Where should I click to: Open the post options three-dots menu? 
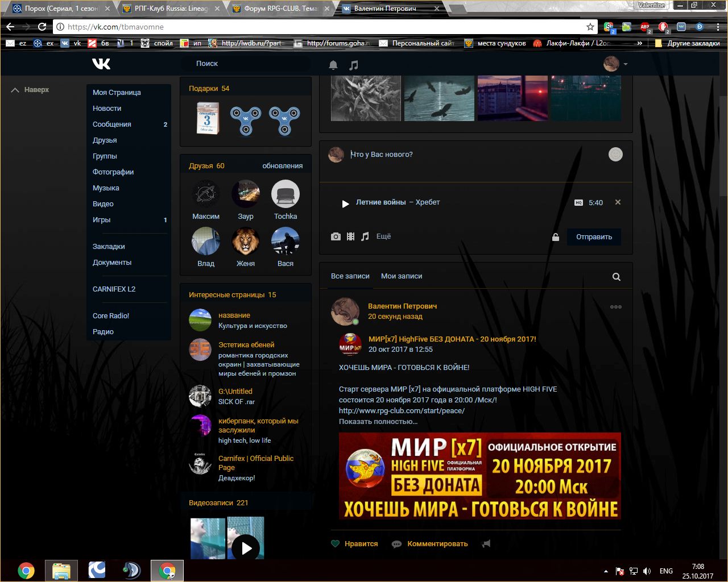(615, 307)
